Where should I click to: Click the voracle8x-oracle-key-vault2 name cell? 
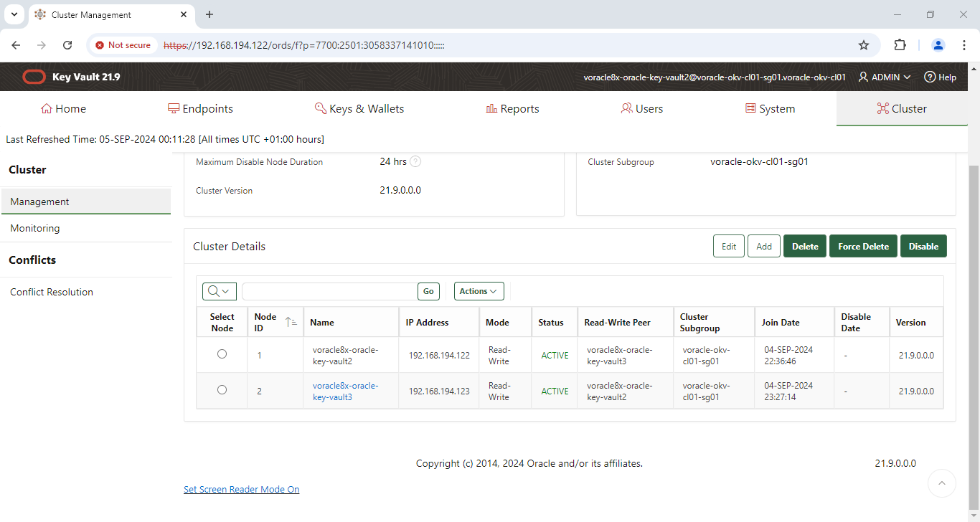(x=345, y=355)
